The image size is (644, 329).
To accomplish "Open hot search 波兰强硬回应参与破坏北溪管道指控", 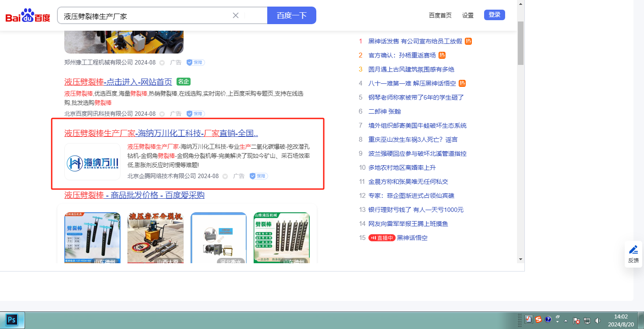I will click(x=418, y=154).
